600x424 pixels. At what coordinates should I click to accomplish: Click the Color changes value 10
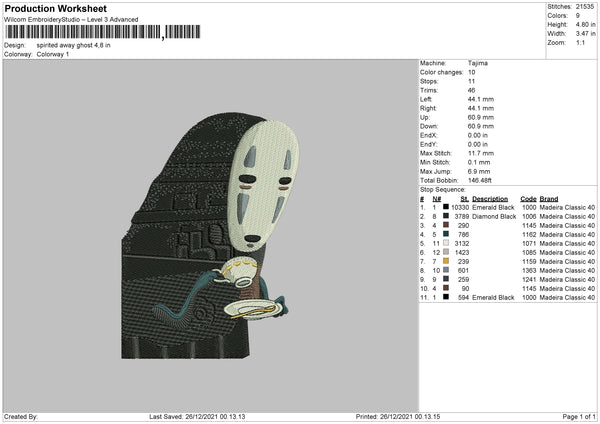pyautogui.click(x=471, y=72)
